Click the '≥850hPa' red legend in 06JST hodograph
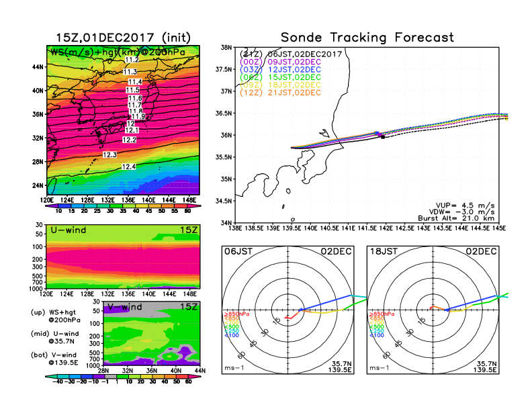The height and width of the screenshot is (411, 532). (237, 314)
